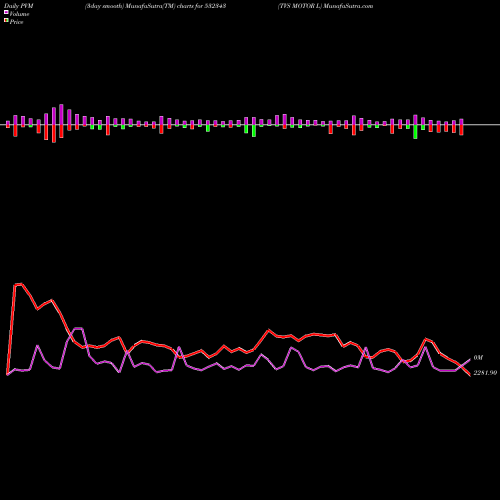The width and height of the screenshot is (500, 500).
Task: Click the Volume legend color swatch
Action: (x=6, y=13)
